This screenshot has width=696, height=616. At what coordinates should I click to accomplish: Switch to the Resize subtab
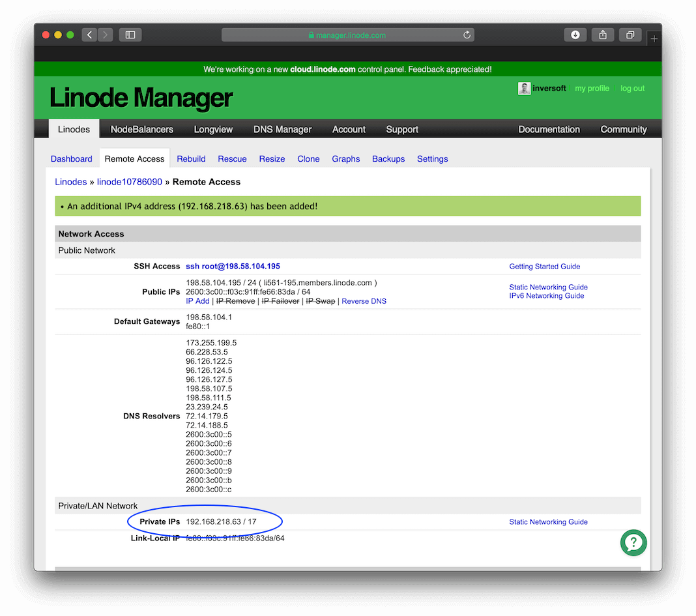[272, 158]
